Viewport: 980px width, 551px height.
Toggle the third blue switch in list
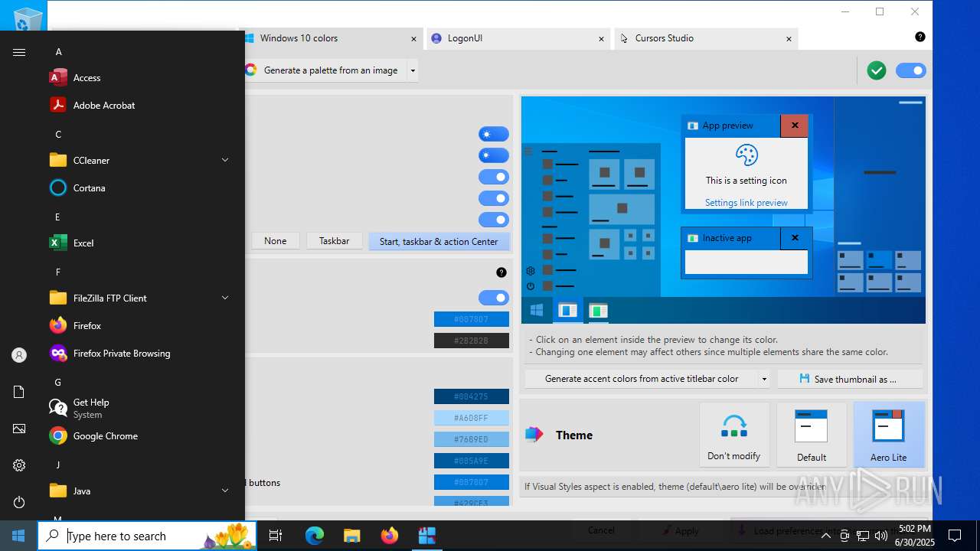(x=494, y=177)
